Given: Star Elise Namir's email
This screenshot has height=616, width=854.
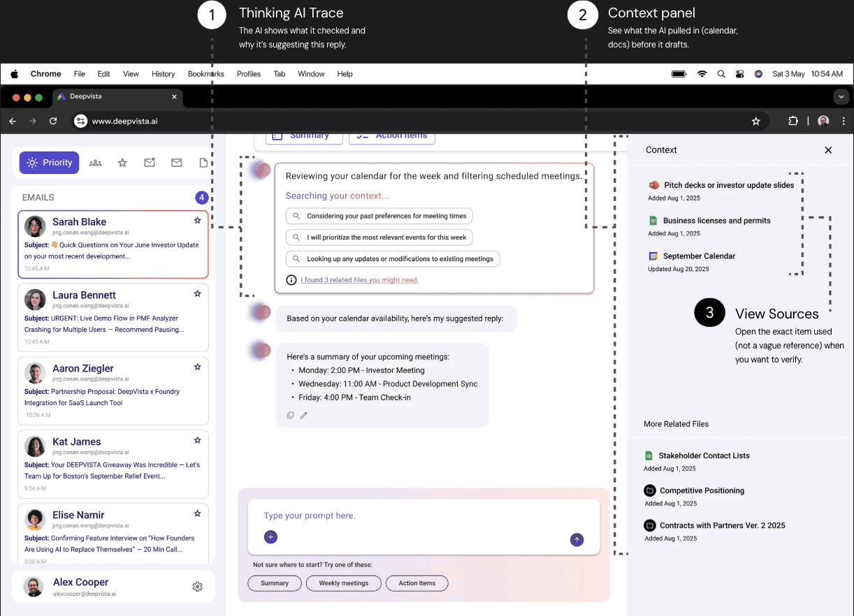Looking at the screenshot, I should [x=197, y=514].
